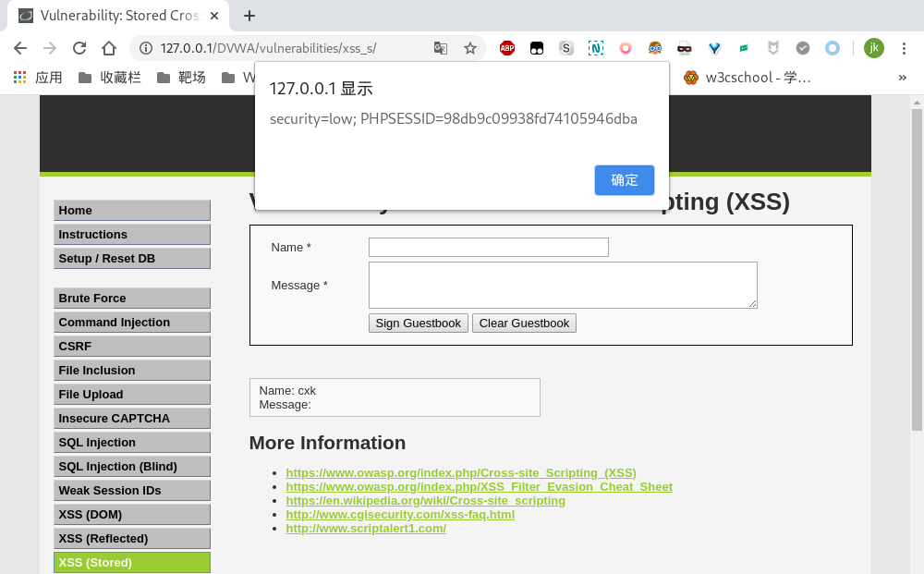Viewport: 924px width, 574px height.
Task: Click inside the Message textarea
Action: coord(563,285)
